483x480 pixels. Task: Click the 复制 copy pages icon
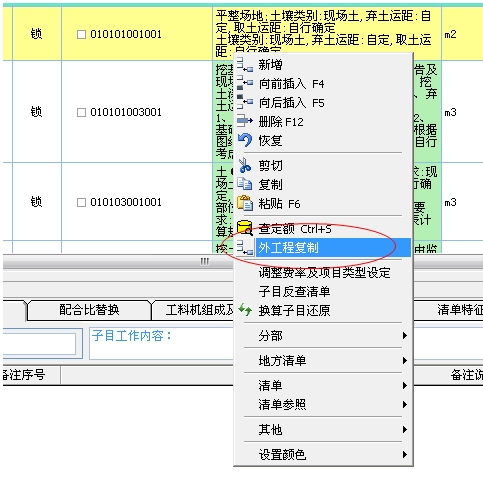coord(245,184)
